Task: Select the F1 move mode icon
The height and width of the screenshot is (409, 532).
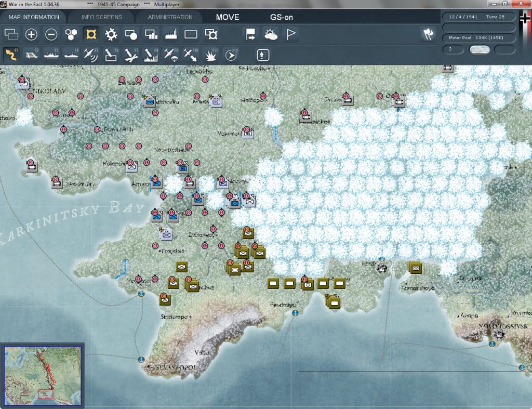Action: coord(11,55)
